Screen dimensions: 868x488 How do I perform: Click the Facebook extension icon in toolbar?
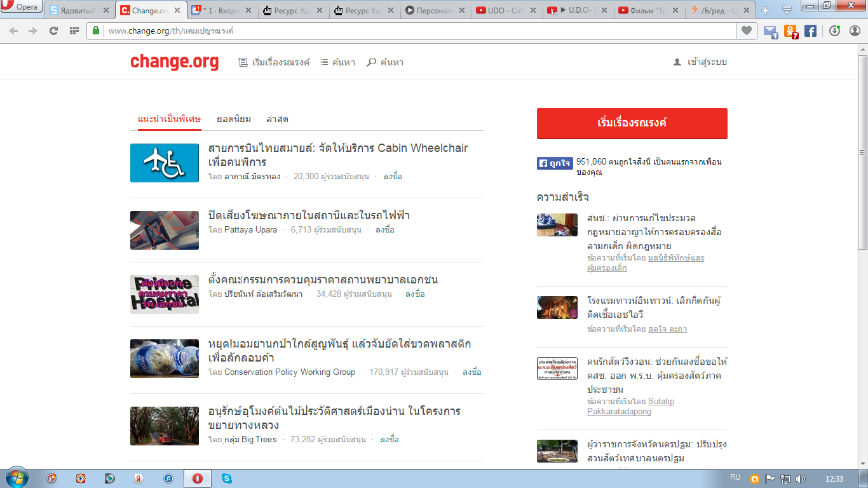coord(810,30)
